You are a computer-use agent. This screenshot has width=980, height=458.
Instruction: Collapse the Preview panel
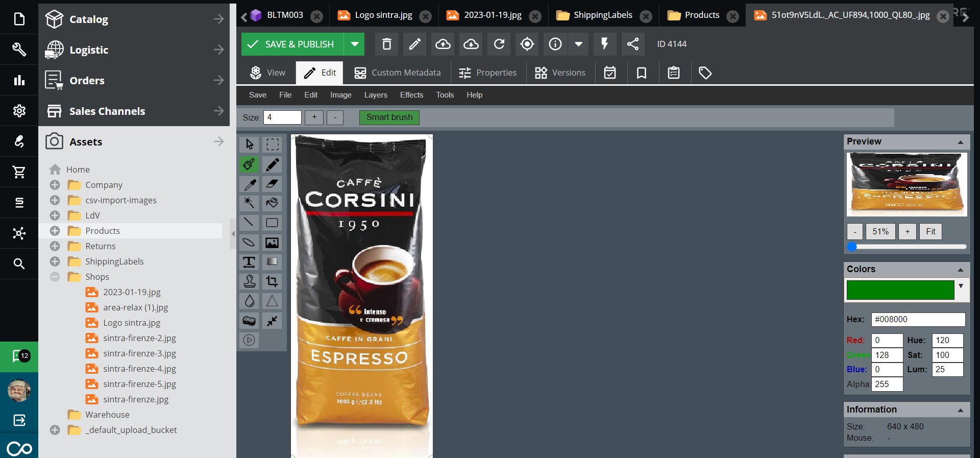pos(961,142)
